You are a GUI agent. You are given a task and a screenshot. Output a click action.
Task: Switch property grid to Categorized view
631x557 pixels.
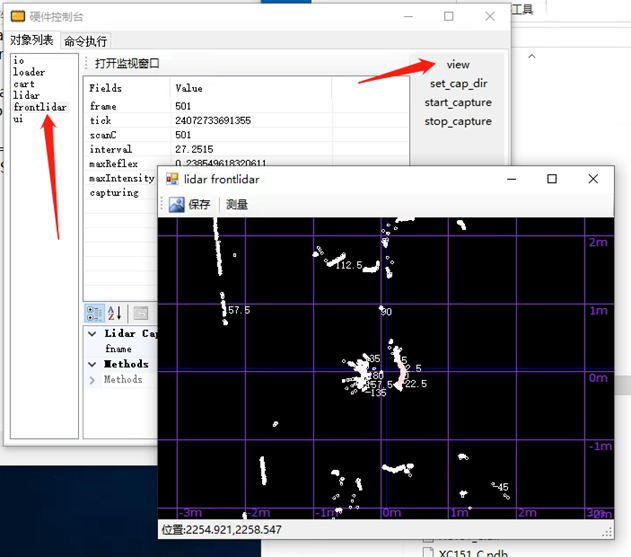pyautogui.click(x=95, y=313)
